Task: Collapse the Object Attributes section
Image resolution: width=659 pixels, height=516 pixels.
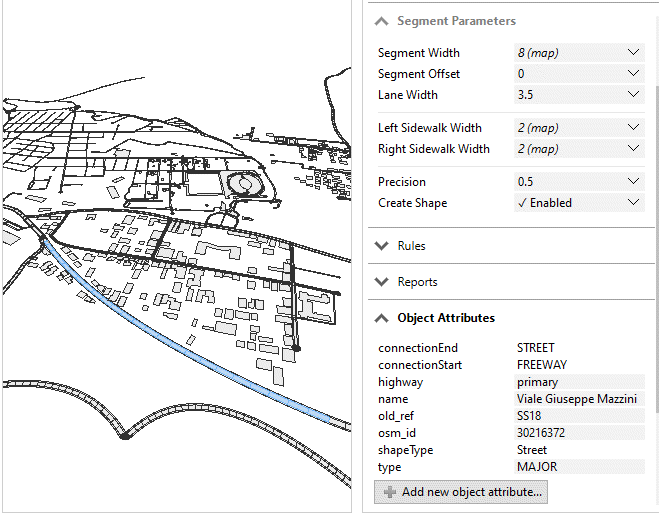Action: (381, 318)
